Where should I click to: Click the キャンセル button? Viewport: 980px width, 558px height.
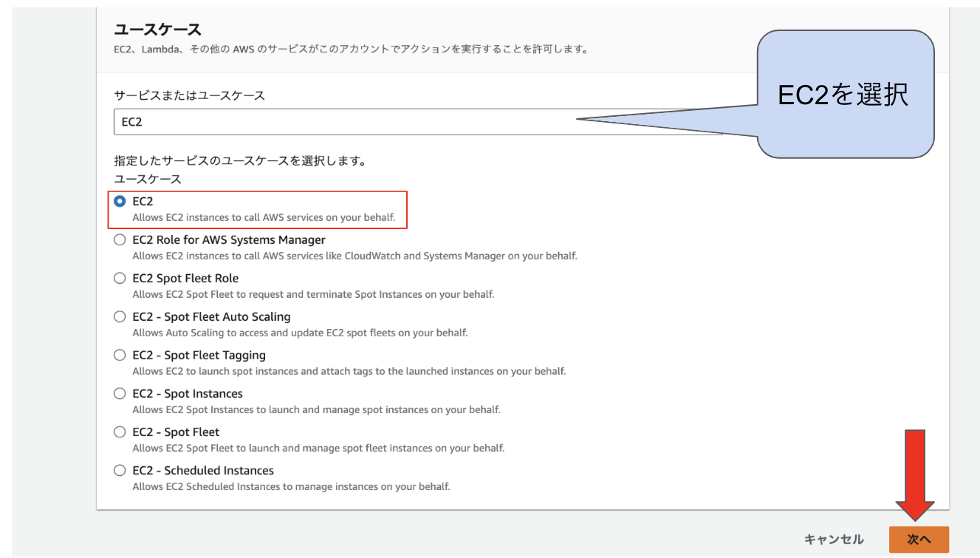(833, 540)
